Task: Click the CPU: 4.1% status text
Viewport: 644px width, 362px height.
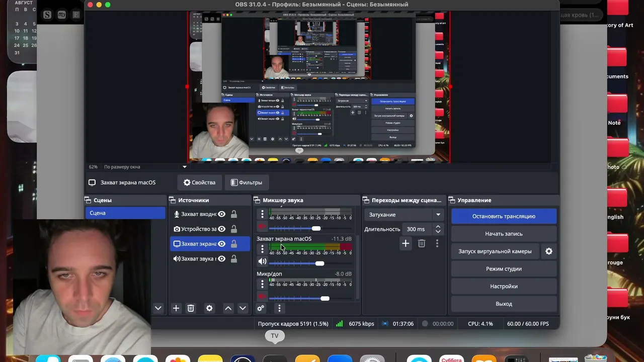Action: [480, 324]
